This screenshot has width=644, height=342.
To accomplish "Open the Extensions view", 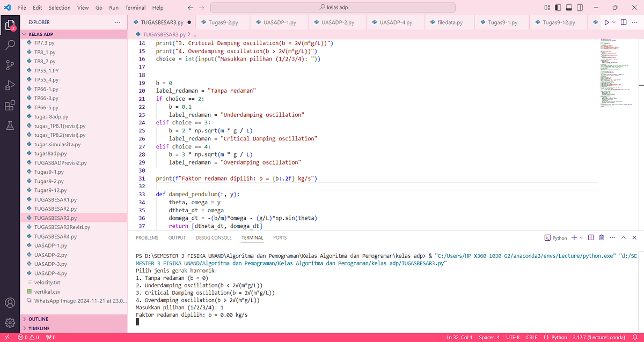I will 10,106.
